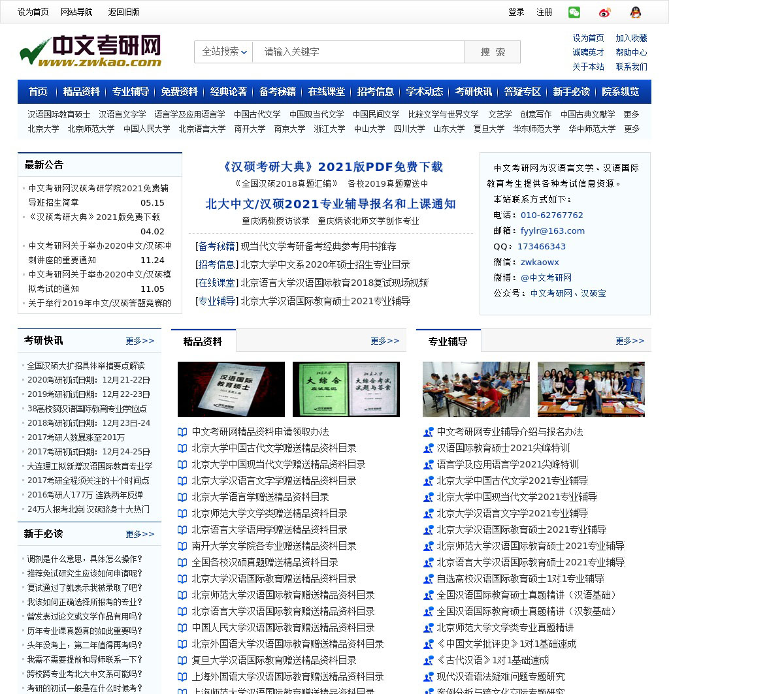Open 汉语国际教育硕士 subject link
This screenshot has height=694, width=784.
click(x=59, y=114)
